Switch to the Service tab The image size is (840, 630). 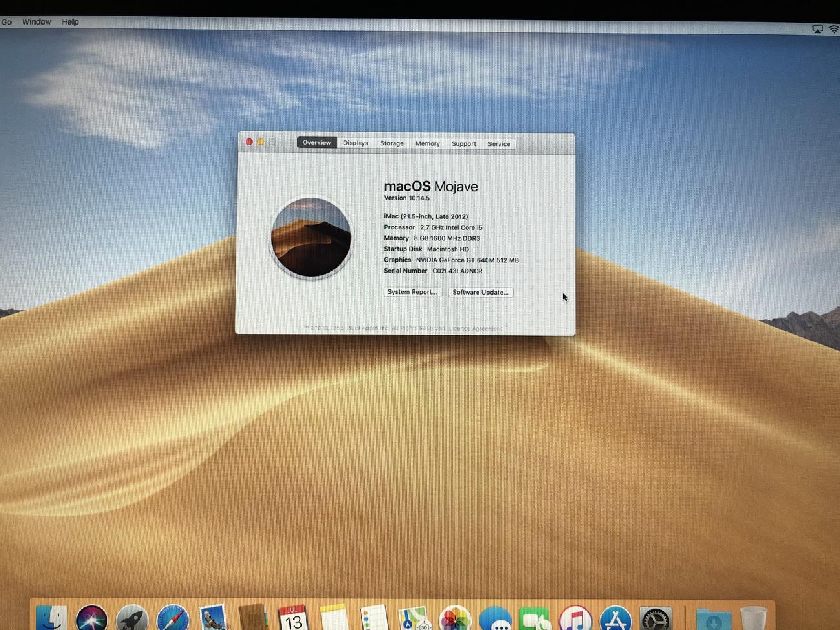click(499, 144)
